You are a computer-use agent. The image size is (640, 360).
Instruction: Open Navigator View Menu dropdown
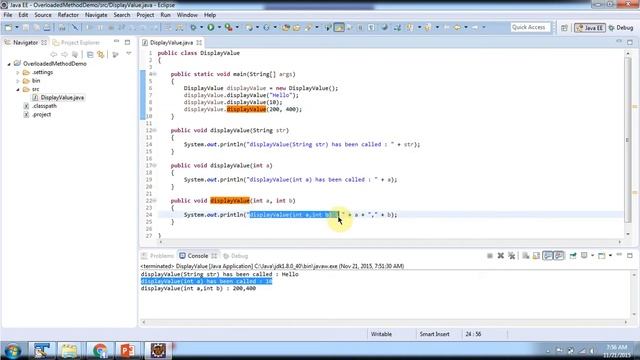pyautogui.click(x=129, y=54)
